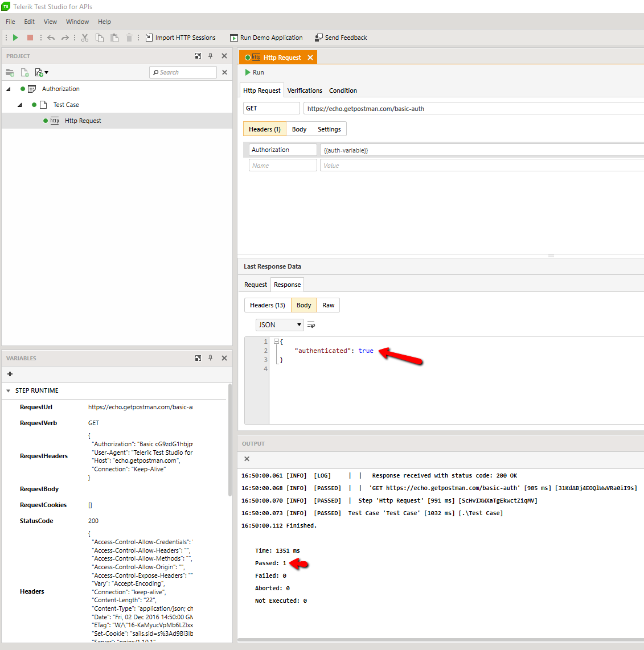Add a new test case file
Viewport: 644px width, 650px height.
[25, 72]
